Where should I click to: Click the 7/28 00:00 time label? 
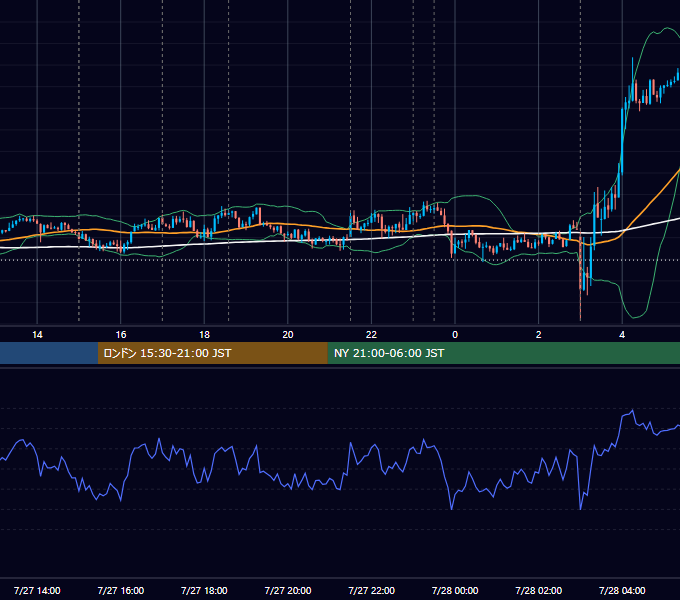pyautogui.click(x=455, y=590)
